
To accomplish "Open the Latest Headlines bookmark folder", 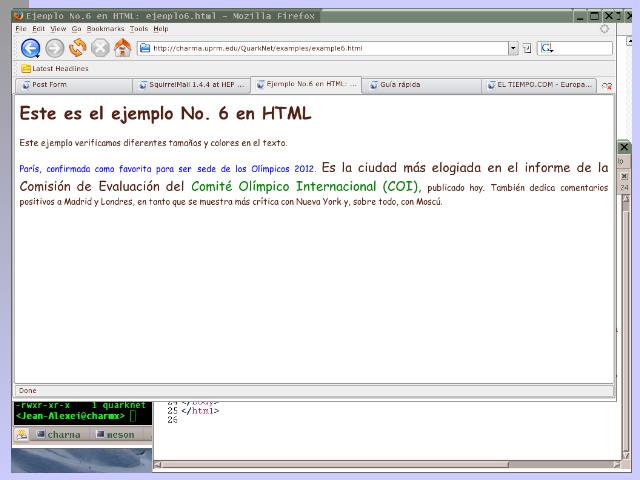I will [54, 69].
